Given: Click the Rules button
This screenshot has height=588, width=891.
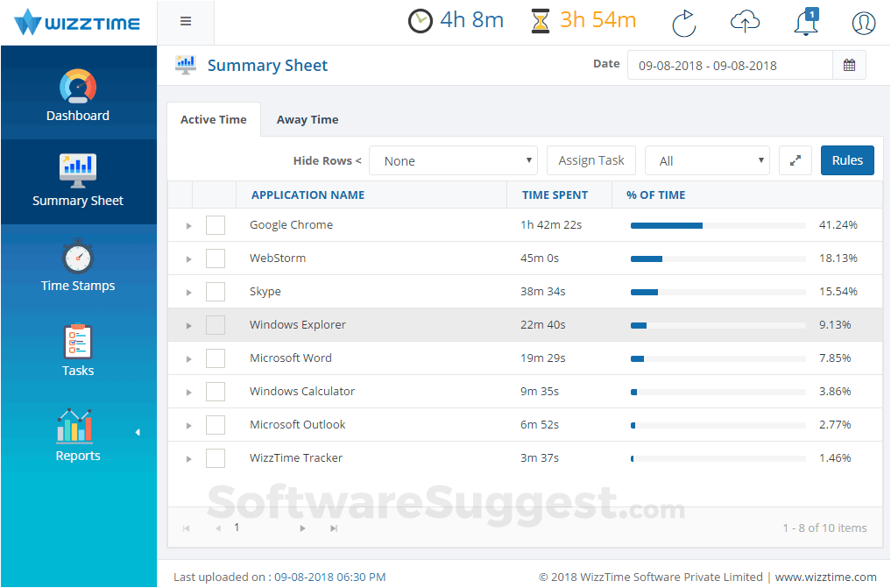Looking at the screenshot, I should [x=847, y=160].
